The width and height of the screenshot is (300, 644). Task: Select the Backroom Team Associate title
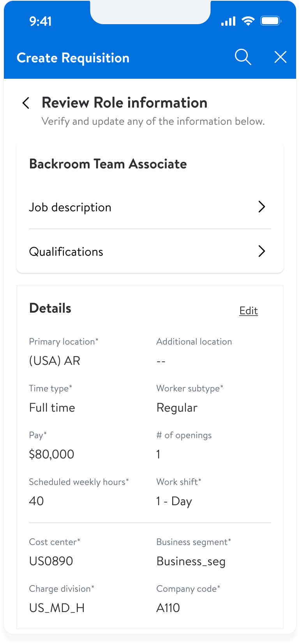point(108,164)
